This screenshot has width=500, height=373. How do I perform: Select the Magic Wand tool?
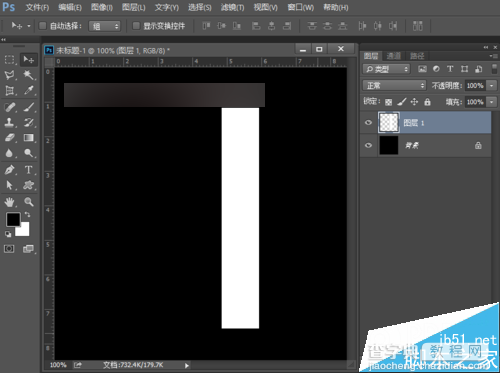click(x=29, y=75)
